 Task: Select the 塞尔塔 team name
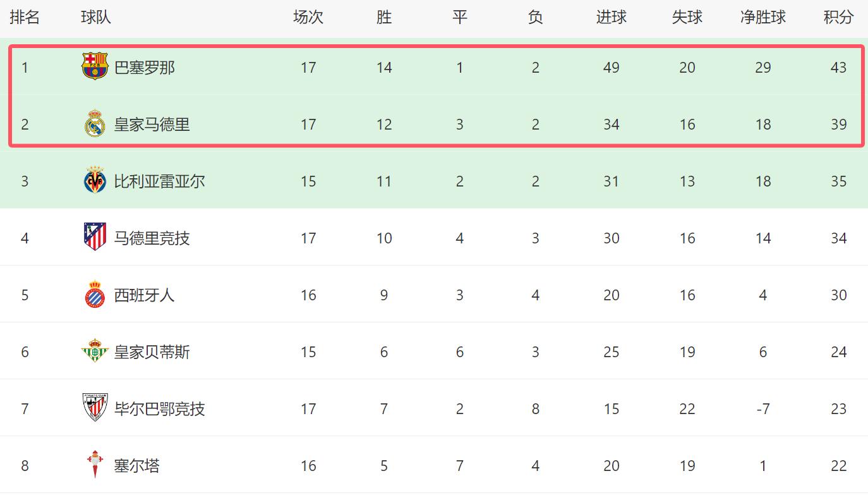click(137, 466)
